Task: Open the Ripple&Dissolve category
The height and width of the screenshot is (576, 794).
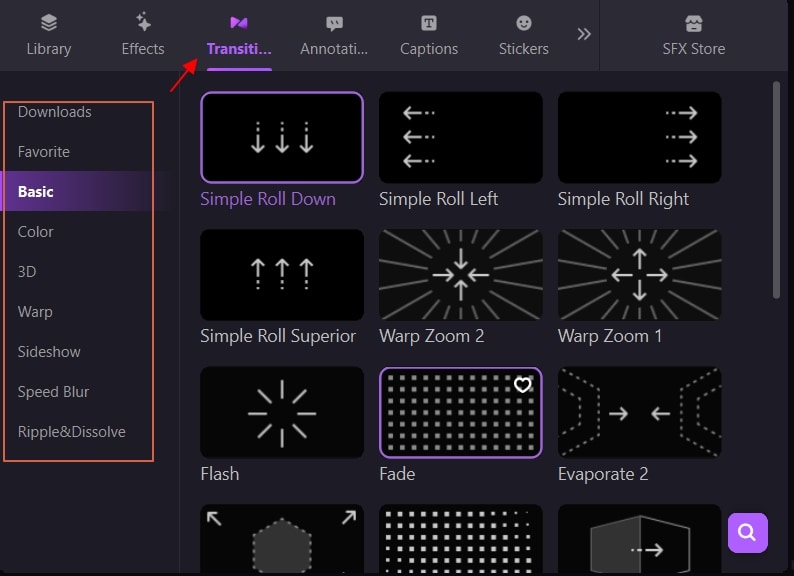Action: [71, 432]
